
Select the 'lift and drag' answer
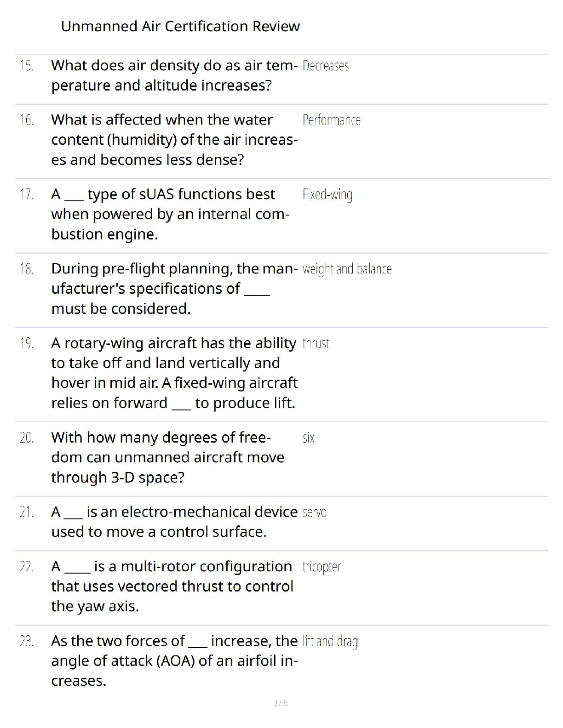coord(330,641)
